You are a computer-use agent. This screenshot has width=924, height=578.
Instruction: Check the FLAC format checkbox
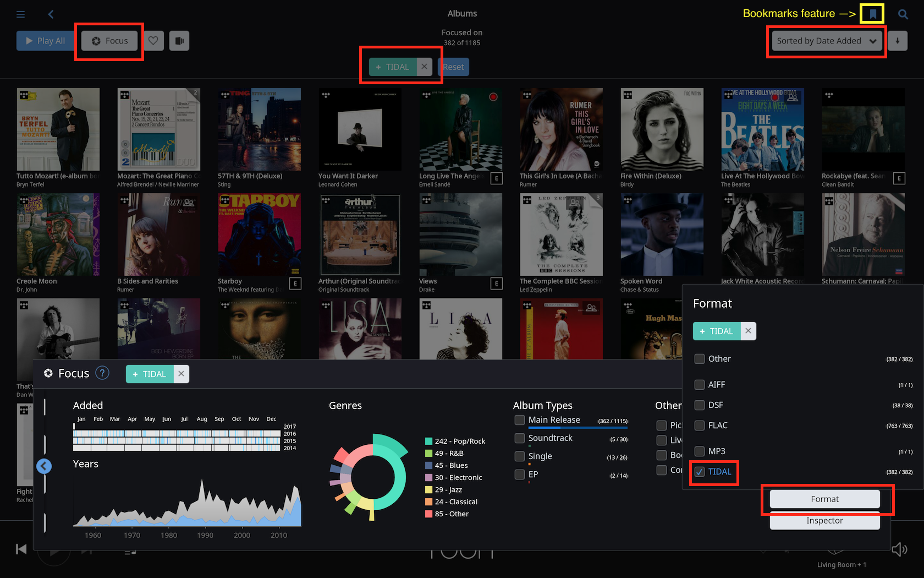click(x=700, y=426)
